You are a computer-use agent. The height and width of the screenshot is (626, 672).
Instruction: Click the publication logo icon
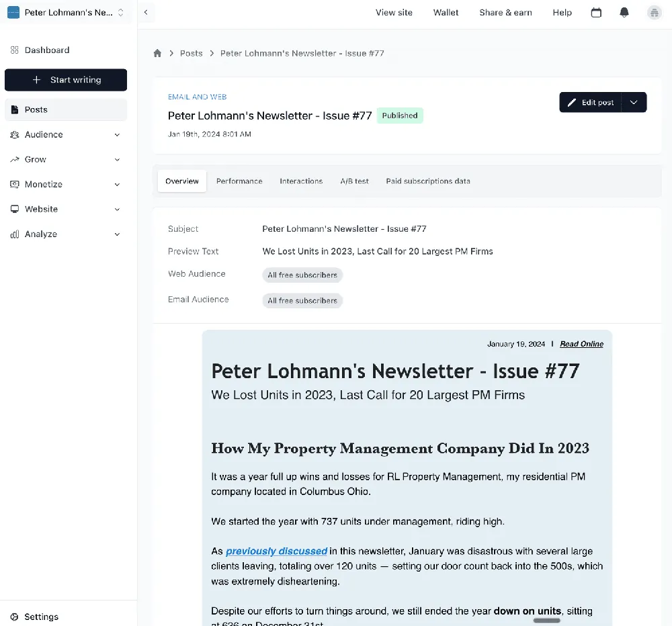(13, 12)
